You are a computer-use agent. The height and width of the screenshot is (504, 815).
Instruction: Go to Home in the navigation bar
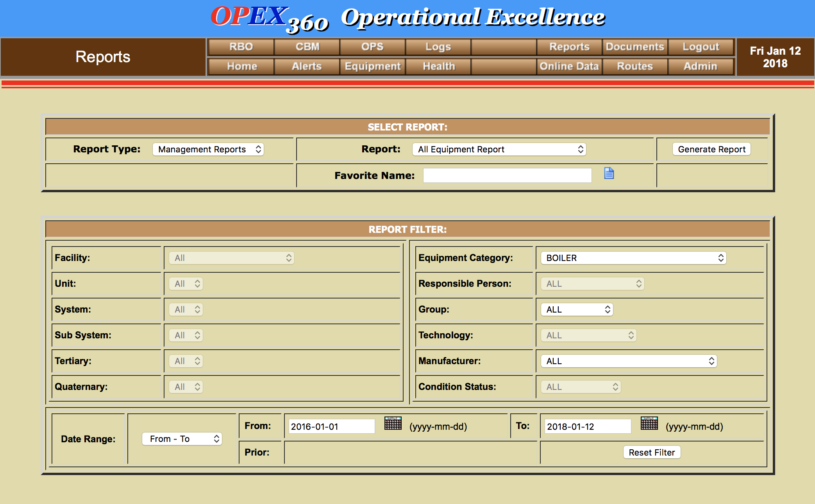(241, 66)
